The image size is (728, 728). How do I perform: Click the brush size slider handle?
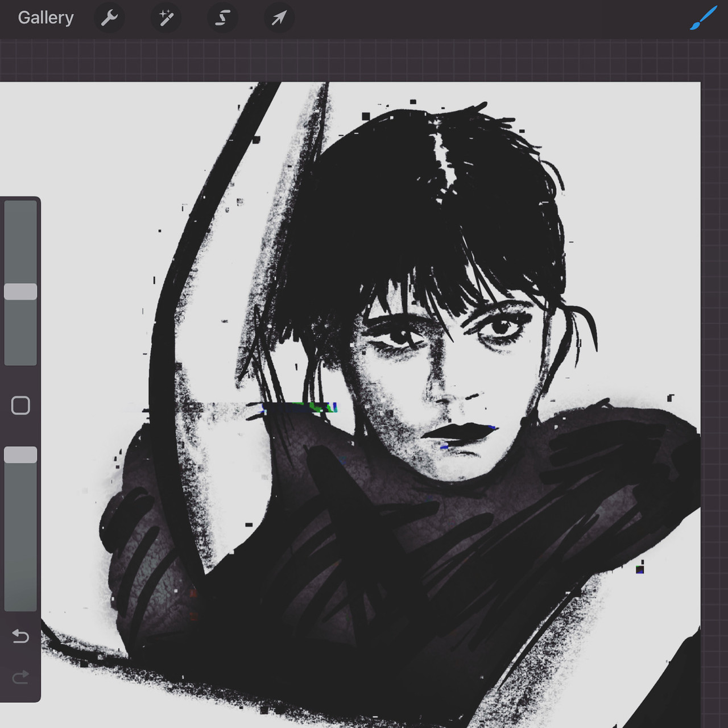[20, 292]
